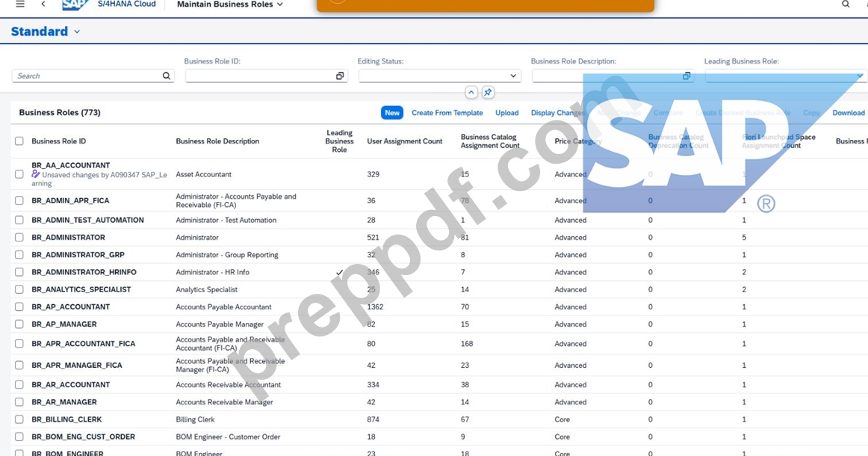The height and width of the screenshot is (456, 868).
Task: Open the Editing Status dropdown
Action: point(439,76)
